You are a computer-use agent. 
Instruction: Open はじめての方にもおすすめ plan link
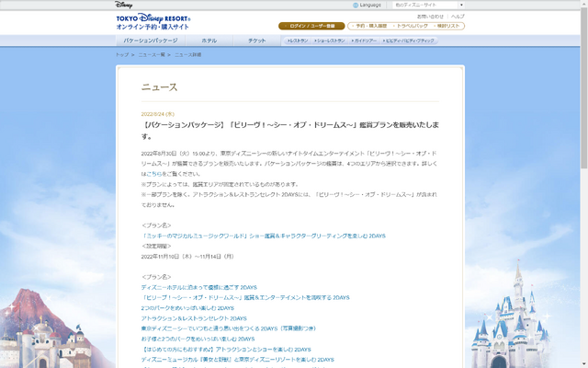pyautogui.click(x=226, y=350)
